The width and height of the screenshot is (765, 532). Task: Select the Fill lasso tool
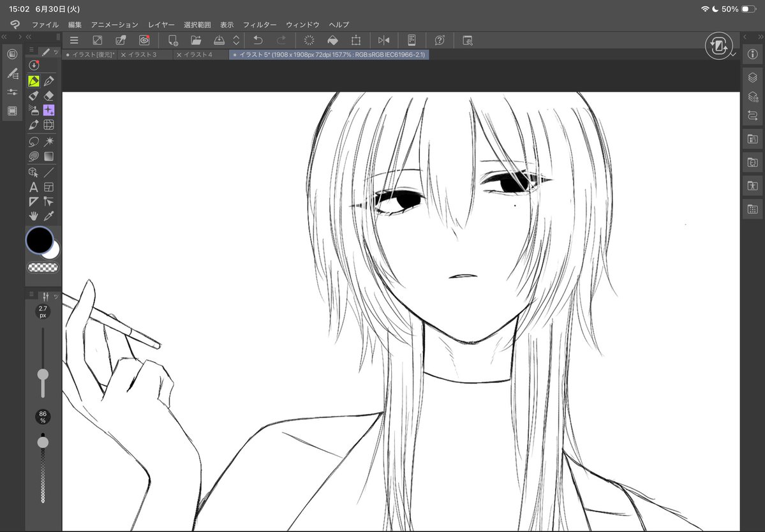(34, 156)
